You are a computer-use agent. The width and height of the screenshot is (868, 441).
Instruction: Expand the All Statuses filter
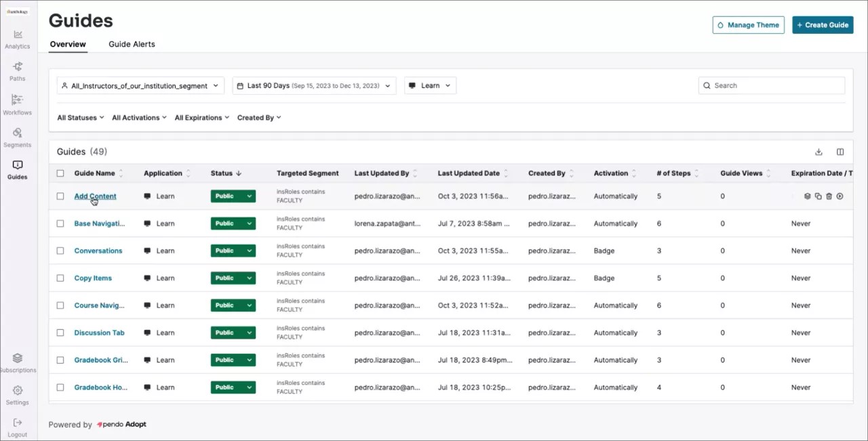coord(80,118)
